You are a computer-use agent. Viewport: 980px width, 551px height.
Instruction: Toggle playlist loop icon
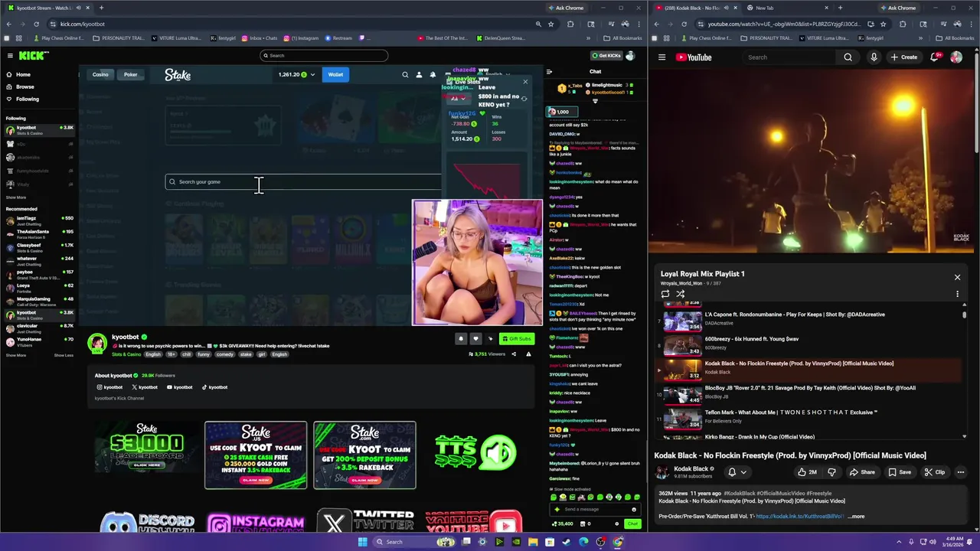click(x=665, y=294)
